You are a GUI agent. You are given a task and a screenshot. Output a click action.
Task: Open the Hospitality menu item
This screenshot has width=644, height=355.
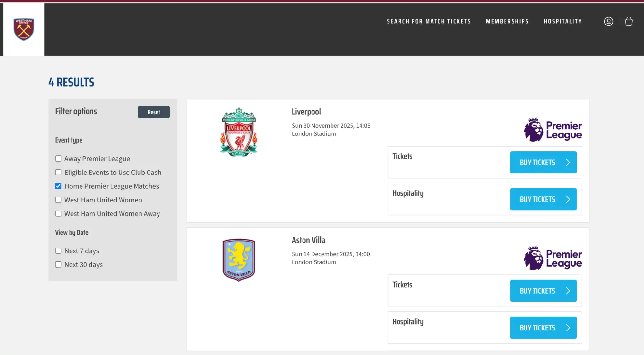point(562,21)
